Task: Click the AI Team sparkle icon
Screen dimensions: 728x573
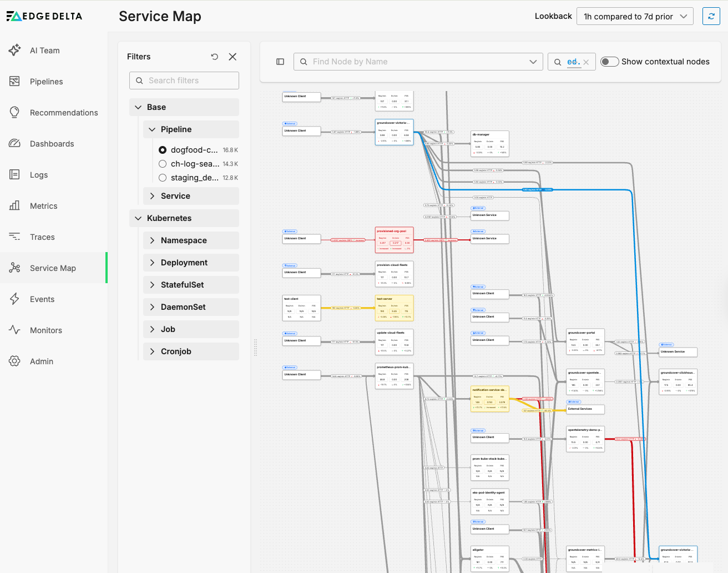Action: click(14, 50)
